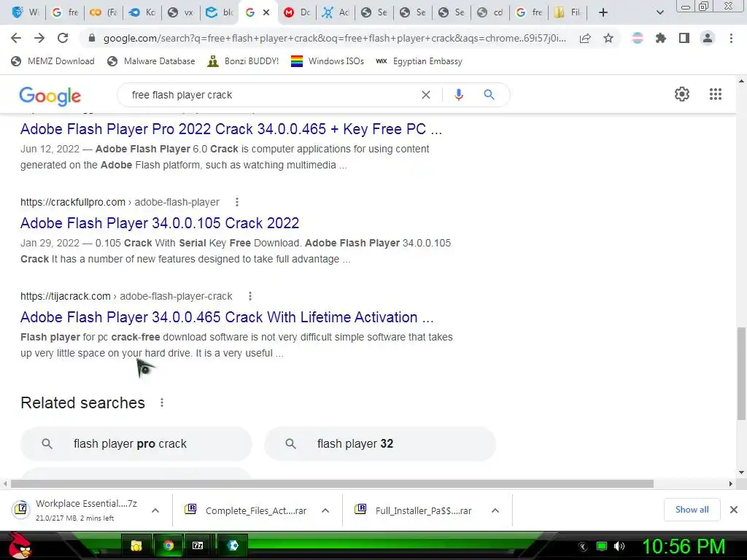Image resolution: width=747 pixels, height=560 pixels.
Task: Go back to the previous page
Action: point(16,38)
